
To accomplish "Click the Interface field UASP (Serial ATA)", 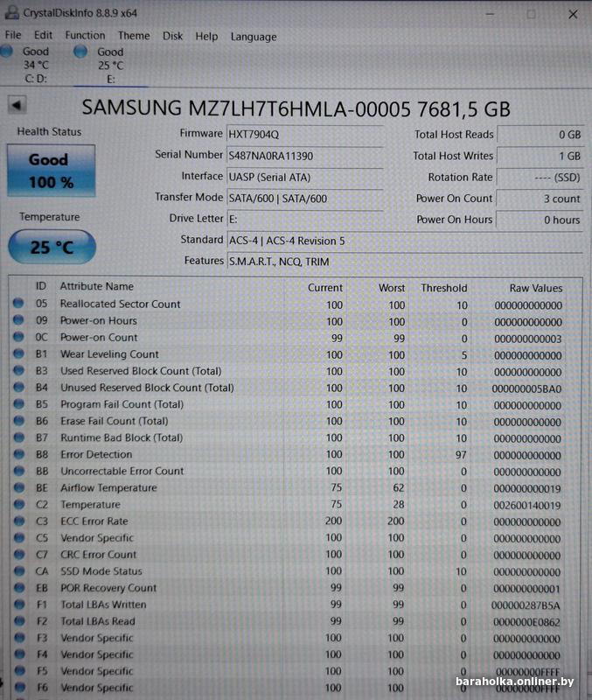I will (x=305, y=178).
